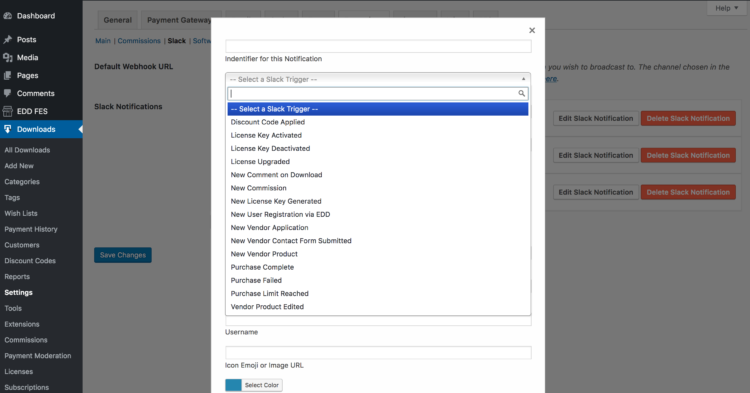
Task: Open Discount Codes in Downloads submenu
Action: coord(30,261)
